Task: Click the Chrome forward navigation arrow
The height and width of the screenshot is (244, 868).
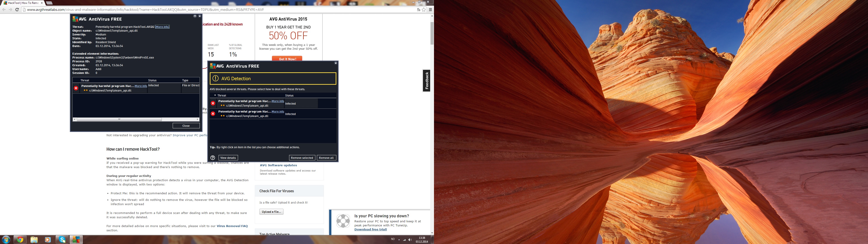Action: pyautogui.click(x=10, y=9)
